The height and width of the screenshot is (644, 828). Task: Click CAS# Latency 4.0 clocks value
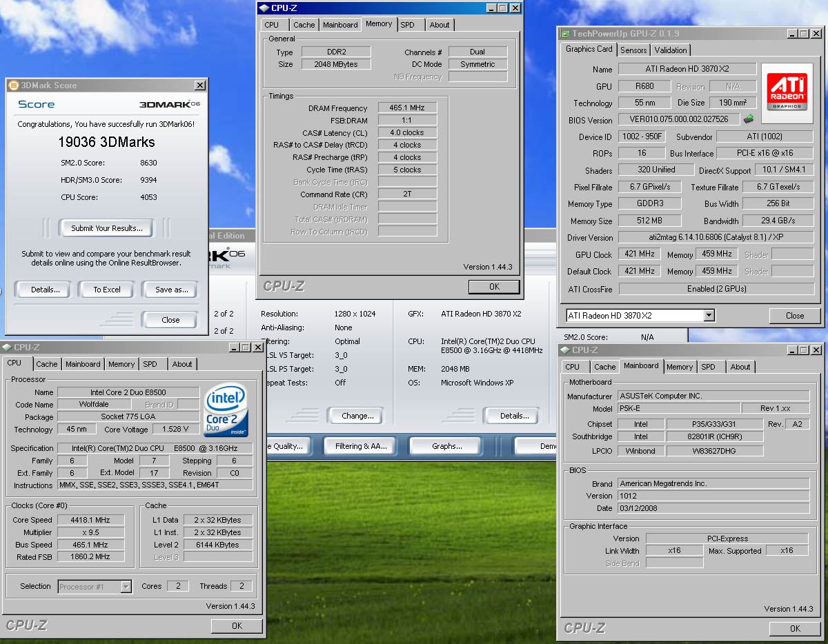[x=407, y=133]
